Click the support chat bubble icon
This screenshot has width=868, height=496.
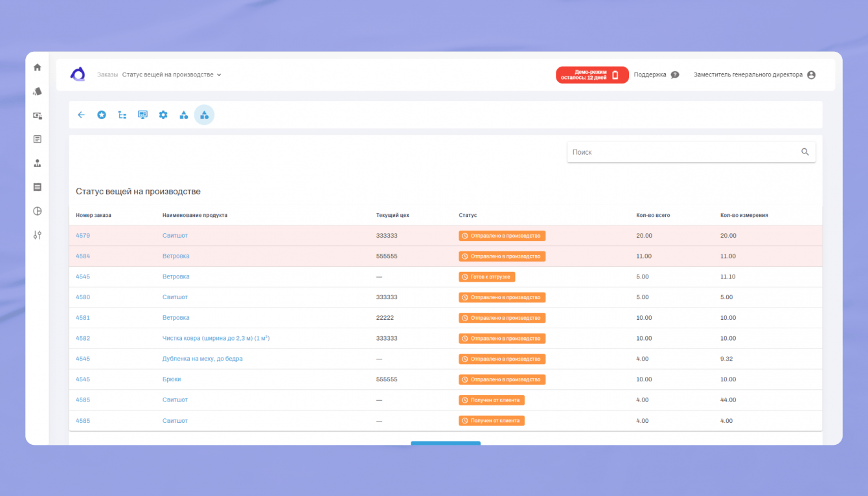(675, 74)
